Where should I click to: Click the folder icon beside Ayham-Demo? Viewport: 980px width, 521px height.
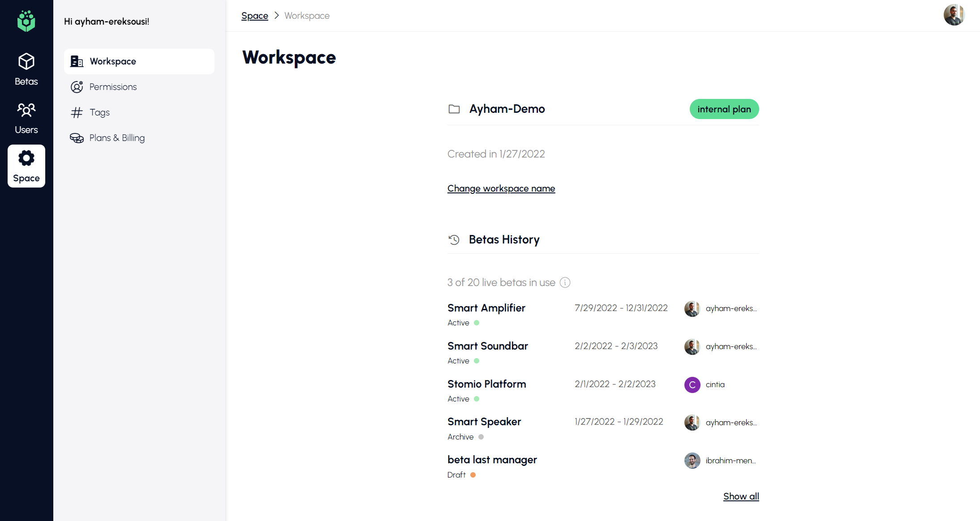(x=454, y=109)
